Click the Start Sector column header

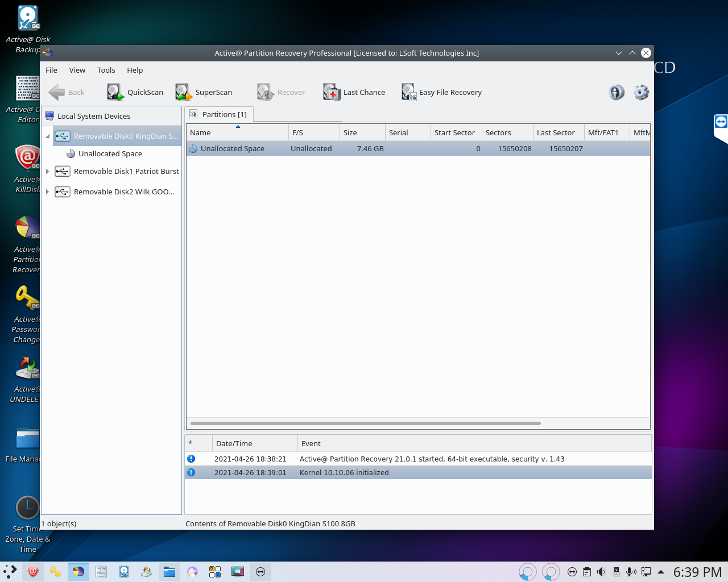point(456,132)
